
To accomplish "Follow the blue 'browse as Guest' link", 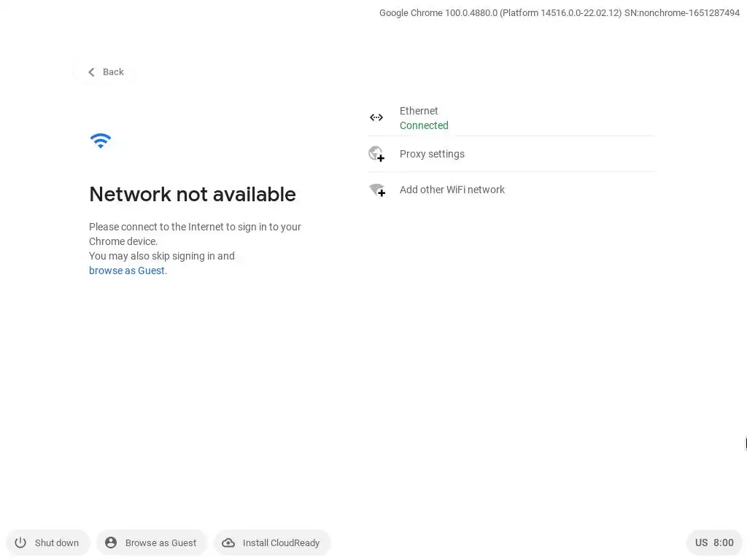I will 127,271.
